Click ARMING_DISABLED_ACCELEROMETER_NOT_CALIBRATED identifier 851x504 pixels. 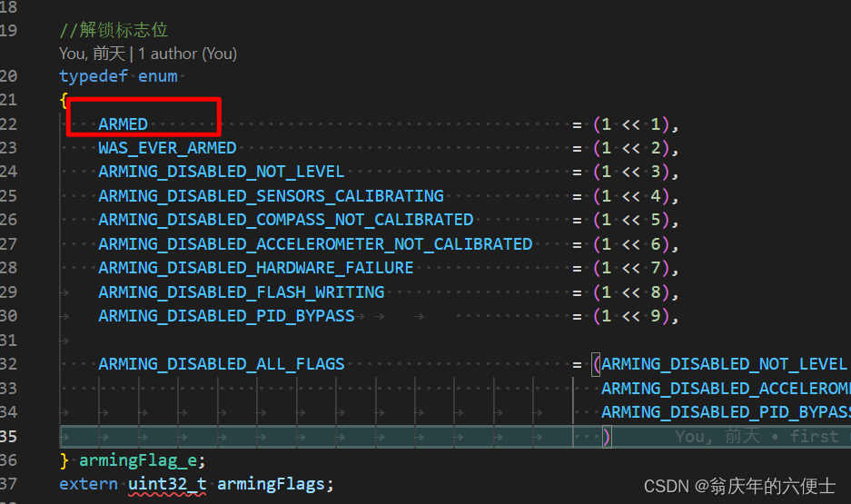pyautogui.click(x=315, y=244)
